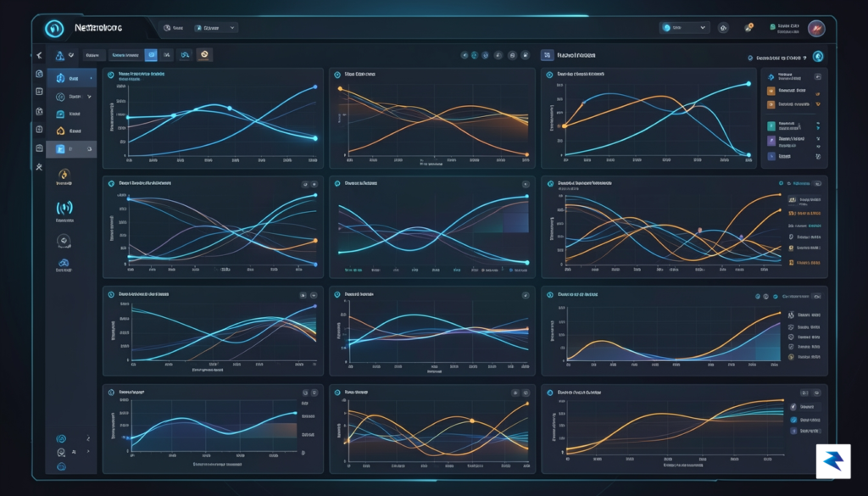Image resolution: width=868 pixels, height=496 pixels.
Task: Select the purple swatch in the top-right list panel
Action: tap(771, 141)
